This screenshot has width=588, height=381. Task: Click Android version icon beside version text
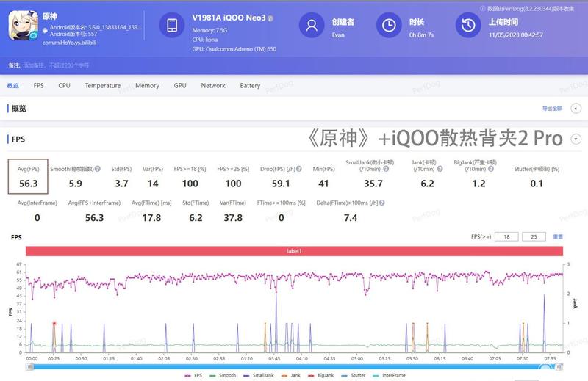[45, 30]
